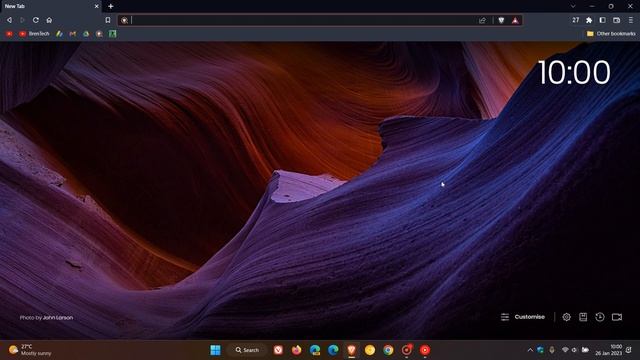
Task: Open the home page via house icon
Action: 49,20
